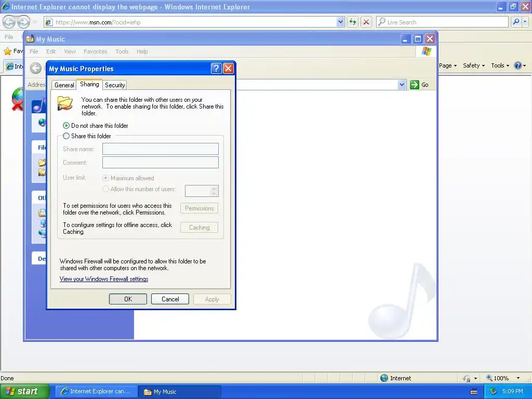
Task: Click the status bar Internet zone globe
Action: 384,378
